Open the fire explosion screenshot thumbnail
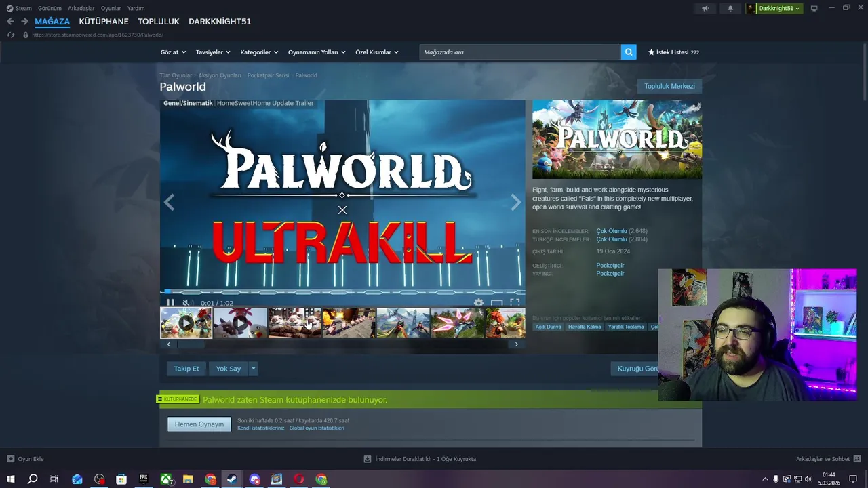Screen dimensions: 868x488 (349, 323)
